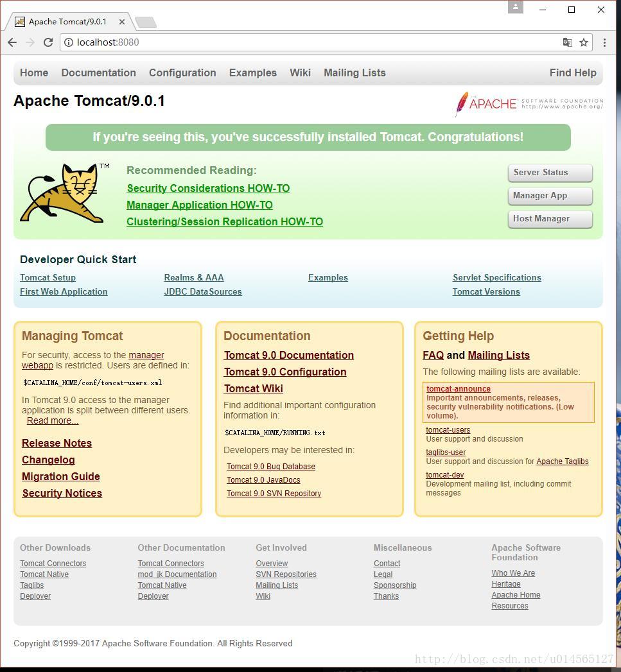Select the Apache Tomcat/9.0.1 browser tab

(69, 22)
